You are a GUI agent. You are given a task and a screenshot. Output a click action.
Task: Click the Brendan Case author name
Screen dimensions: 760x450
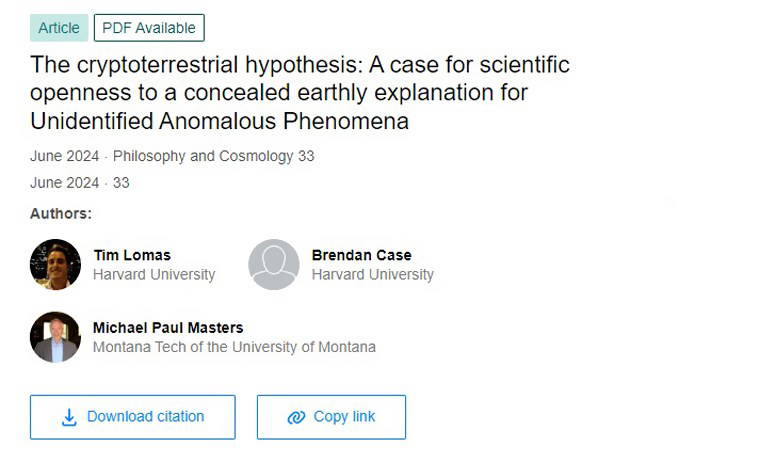[x=361, y=255]
